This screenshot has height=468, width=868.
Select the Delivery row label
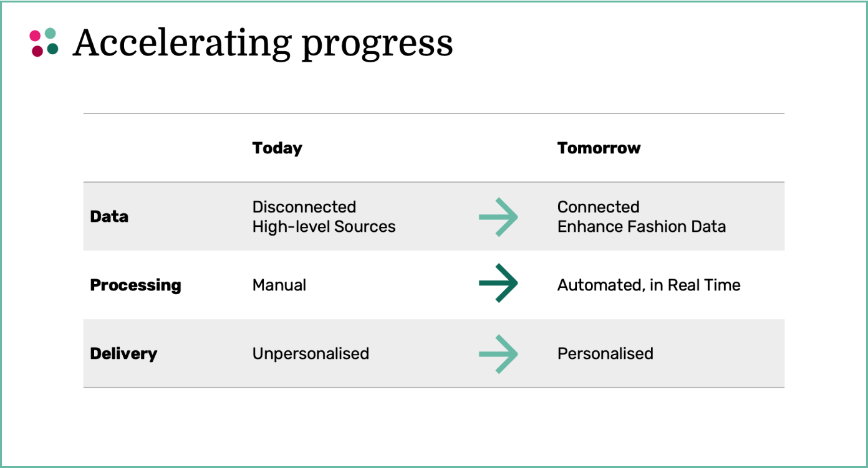point(123,354)
